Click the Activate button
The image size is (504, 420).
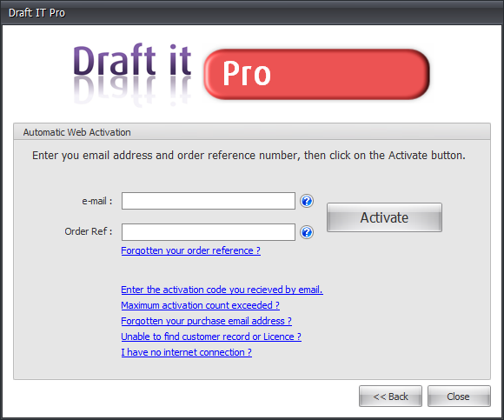click(384, 217)
